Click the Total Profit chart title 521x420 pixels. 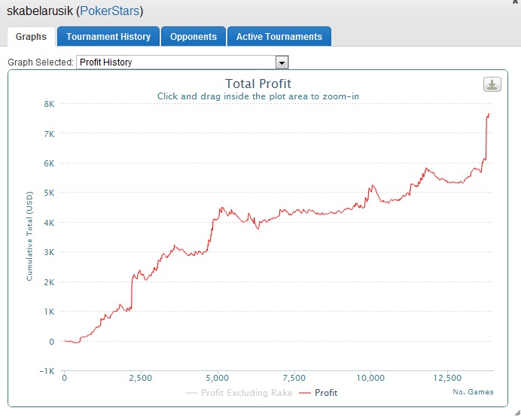pos(258,84)
